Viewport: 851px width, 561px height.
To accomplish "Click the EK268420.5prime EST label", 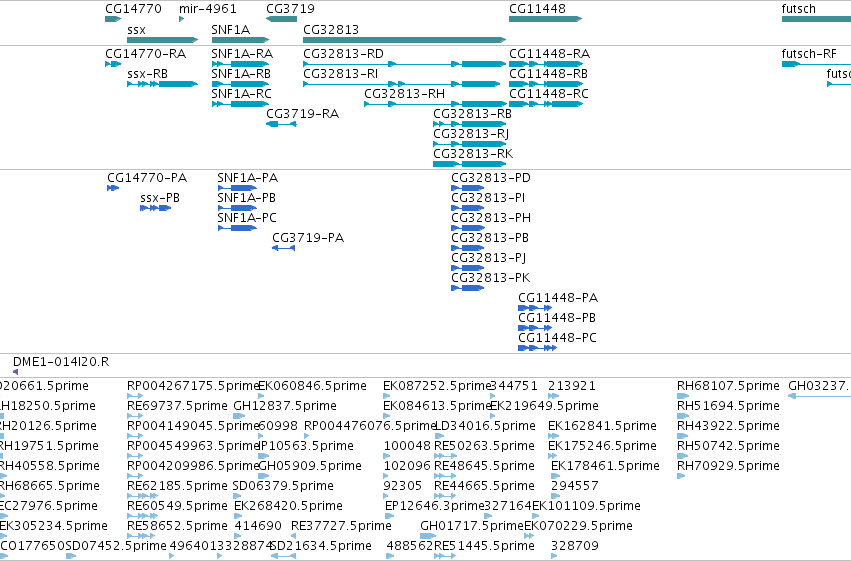I will pyautogui.click(x=288, y=507).
